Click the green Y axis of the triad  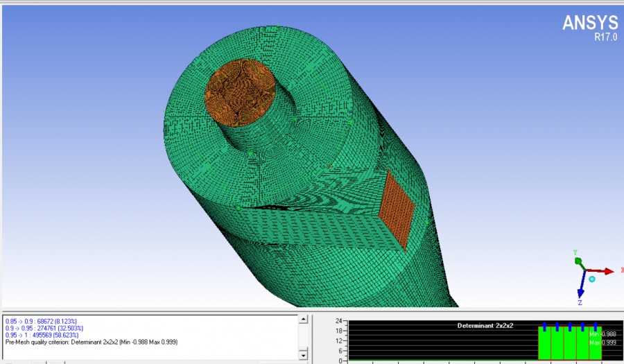(577, 259)
